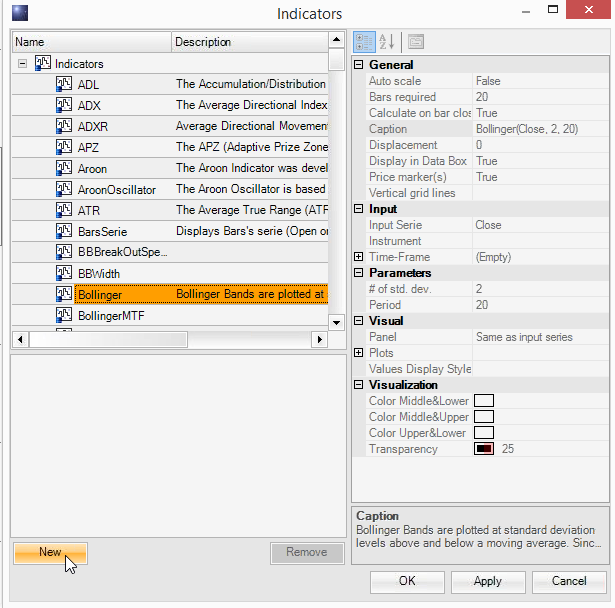The width and height of the screenshot is (615, 608).
Task: Click the application icon in title bar
Action: [x=20, y=13]
